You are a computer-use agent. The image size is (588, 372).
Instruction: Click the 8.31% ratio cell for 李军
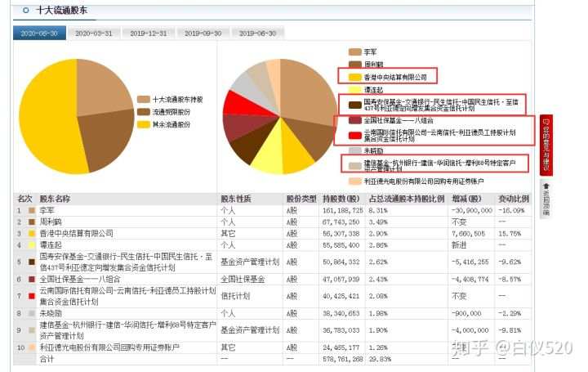377,211
